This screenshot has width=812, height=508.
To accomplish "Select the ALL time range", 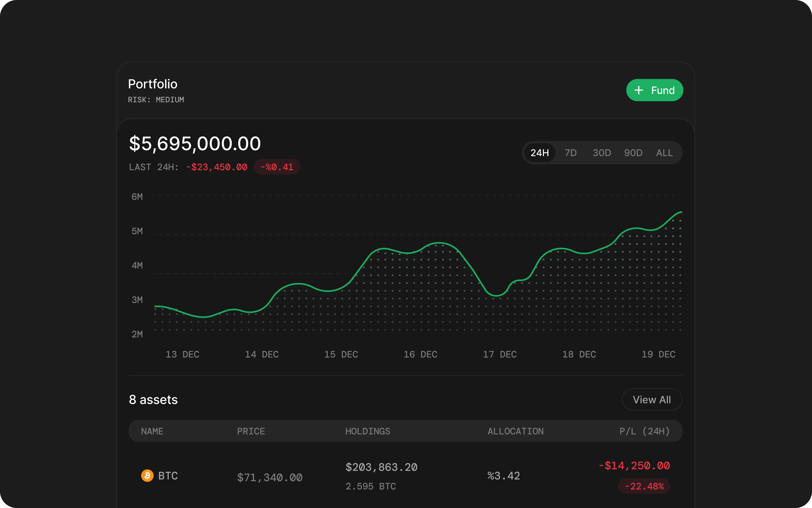I will [664, 153].
